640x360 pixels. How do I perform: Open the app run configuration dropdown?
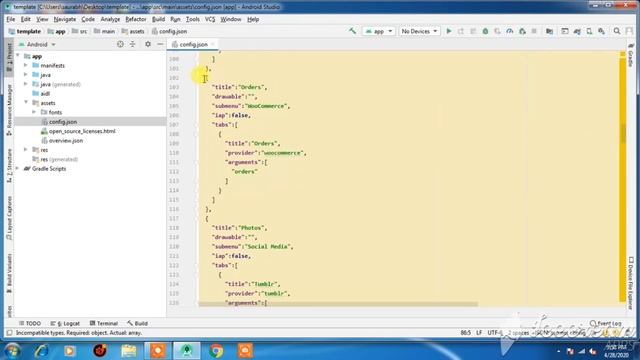379,31
